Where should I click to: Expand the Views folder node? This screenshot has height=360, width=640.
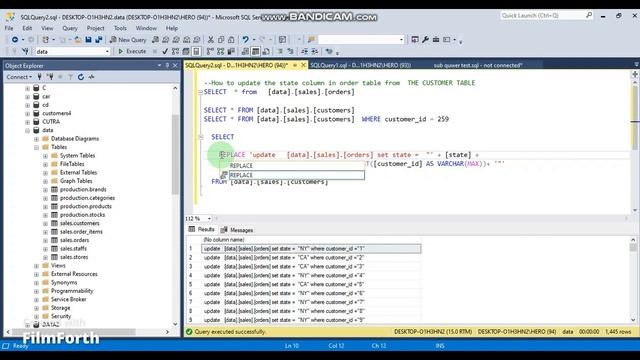click(36, 266)
